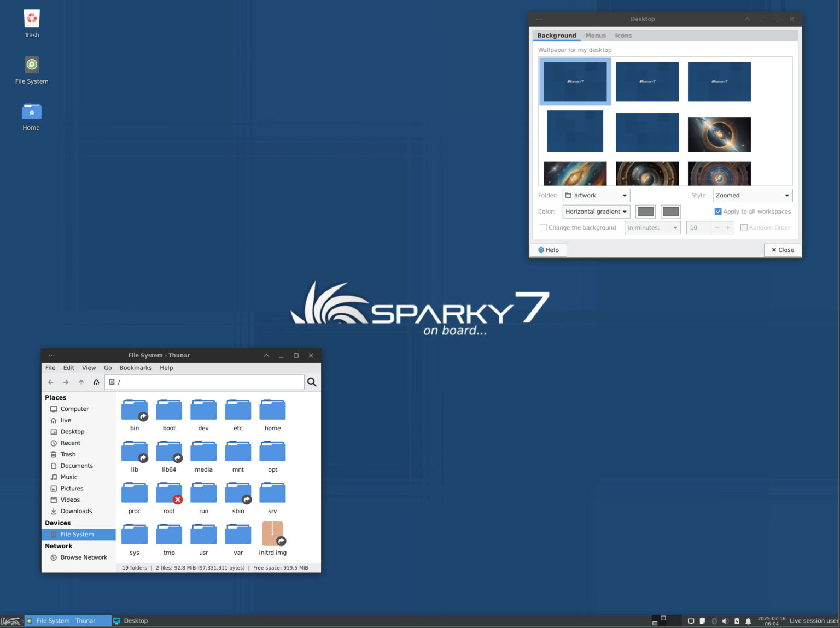Go up one directory with Thunar's up arrow

(81, 382)
